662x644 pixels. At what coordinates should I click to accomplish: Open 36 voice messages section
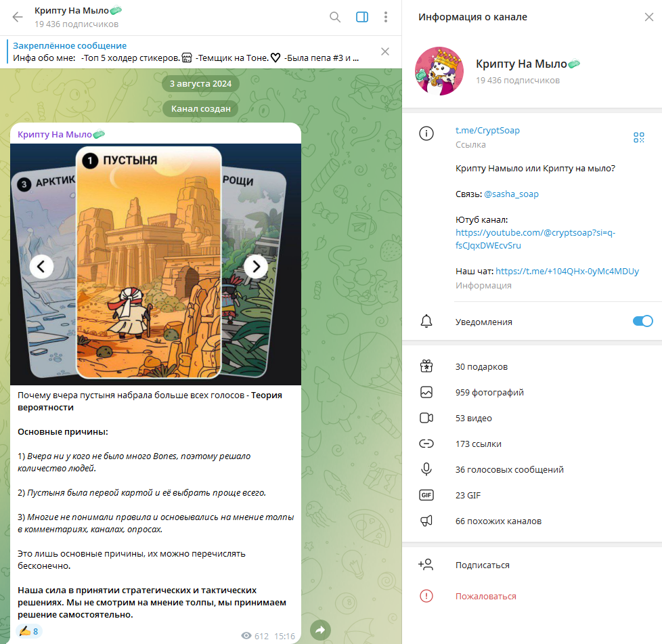[x=532, y=469]
